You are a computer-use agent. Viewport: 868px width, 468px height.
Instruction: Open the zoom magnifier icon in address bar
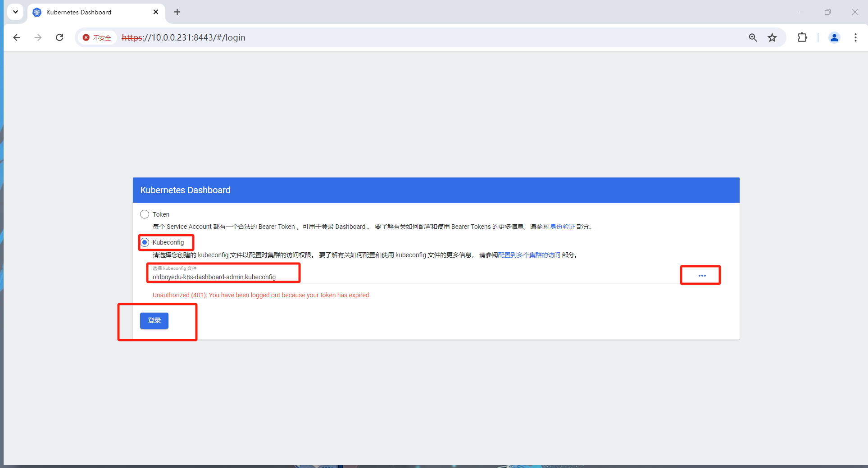coord(753,37)
